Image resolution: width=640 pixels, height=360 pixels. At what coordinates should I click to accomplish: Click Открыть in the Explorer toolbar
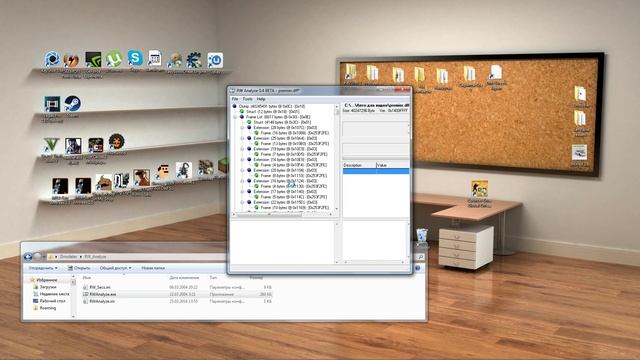click(79, 268)
